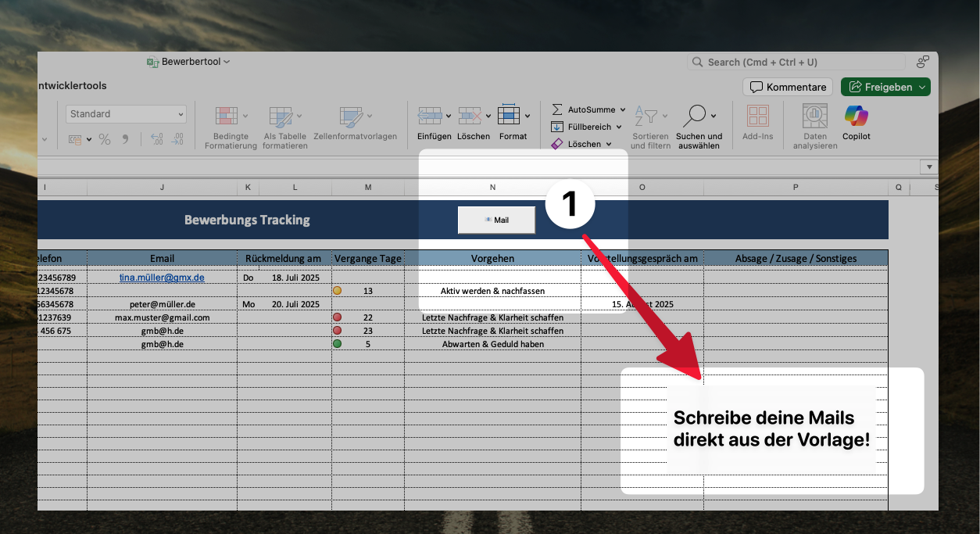Select the Abwarten & Geduld haben cell
This screenshot has height=534, width=980.
(492, 344)
